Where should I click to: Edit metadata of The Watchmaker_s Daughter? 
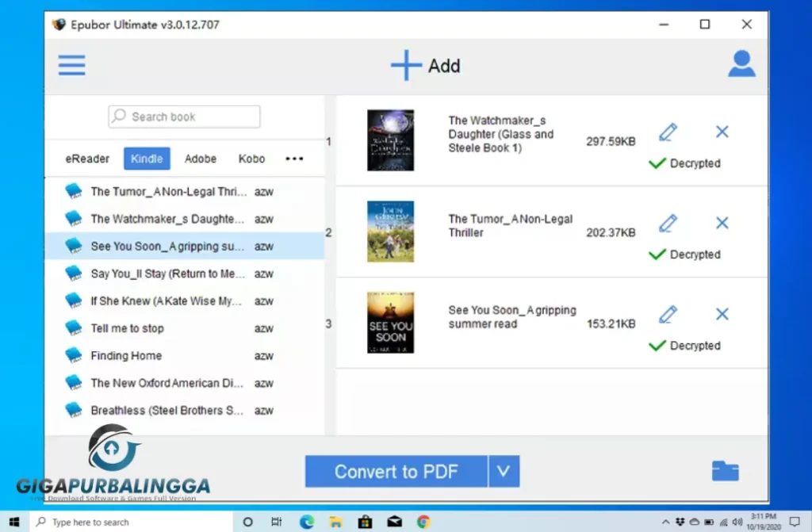point(668,132)
